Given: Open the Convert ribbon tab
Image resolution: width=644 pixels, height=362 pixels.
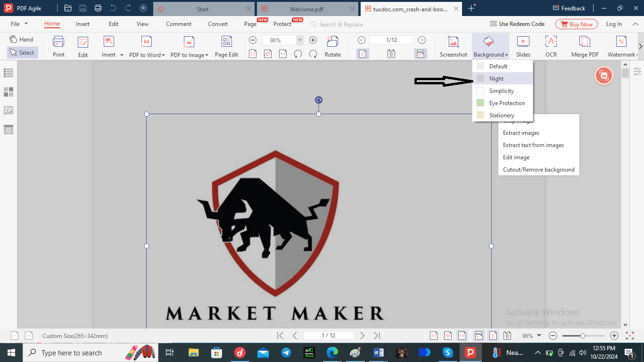Looking at the screenshot, I should [x=218, y=24].
